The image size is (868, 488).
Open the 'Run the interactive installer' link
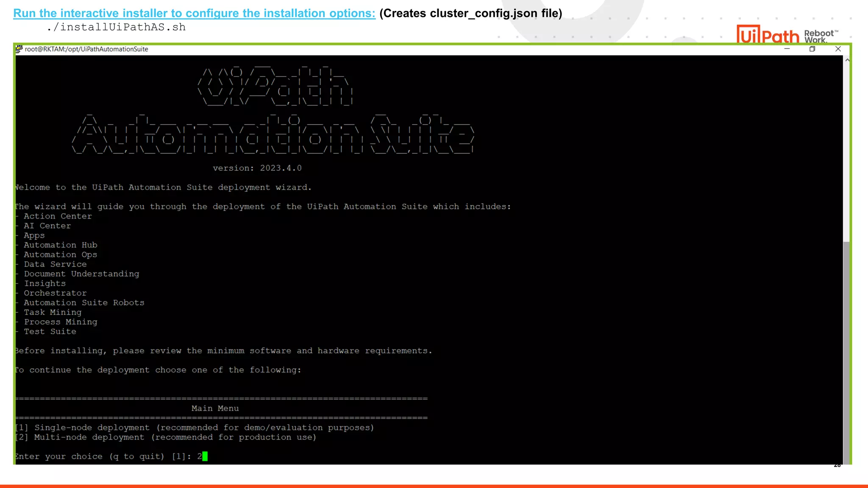coord(194,14)
